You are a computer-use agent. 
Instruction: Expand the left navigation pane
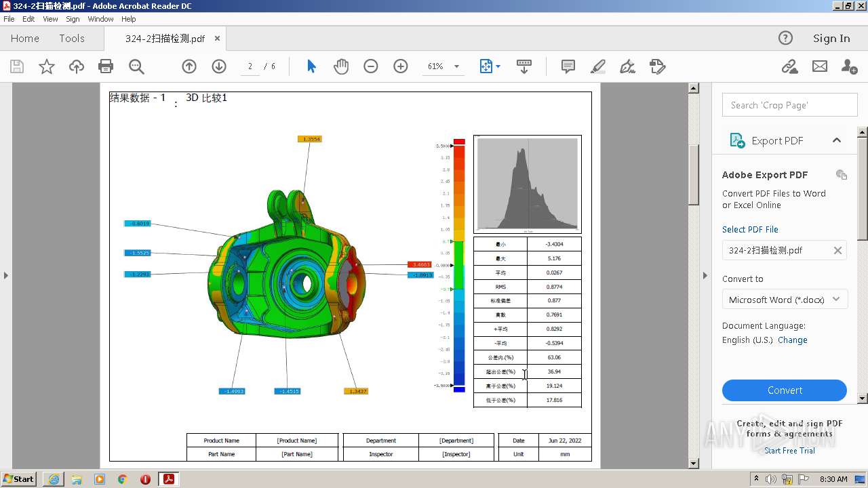point(6,275)
